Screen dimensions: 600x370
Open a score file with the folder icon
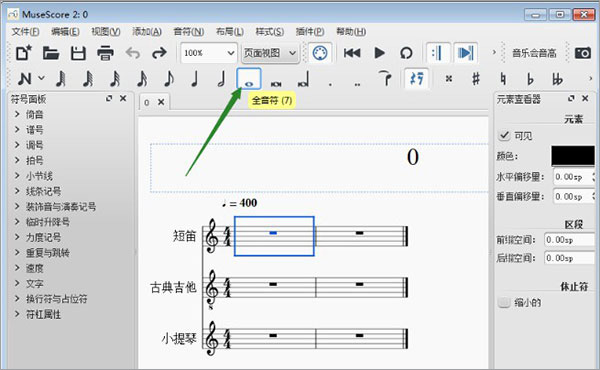[51, 53]
